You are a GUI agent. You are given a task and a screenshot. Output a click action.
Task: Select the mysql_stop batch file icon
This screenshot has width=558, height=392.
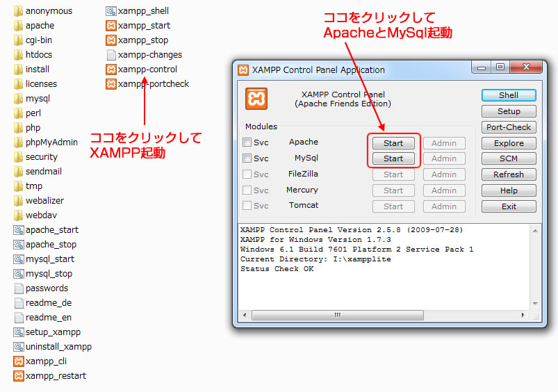click(19, 274)
